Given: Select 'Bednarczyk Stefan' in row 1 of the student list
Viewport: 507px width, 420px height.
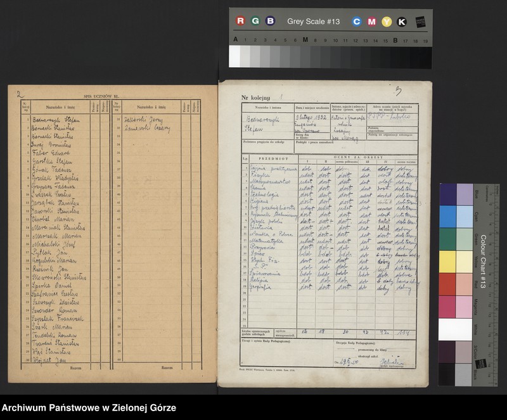Looking at the screenshot, I should 56,120.
